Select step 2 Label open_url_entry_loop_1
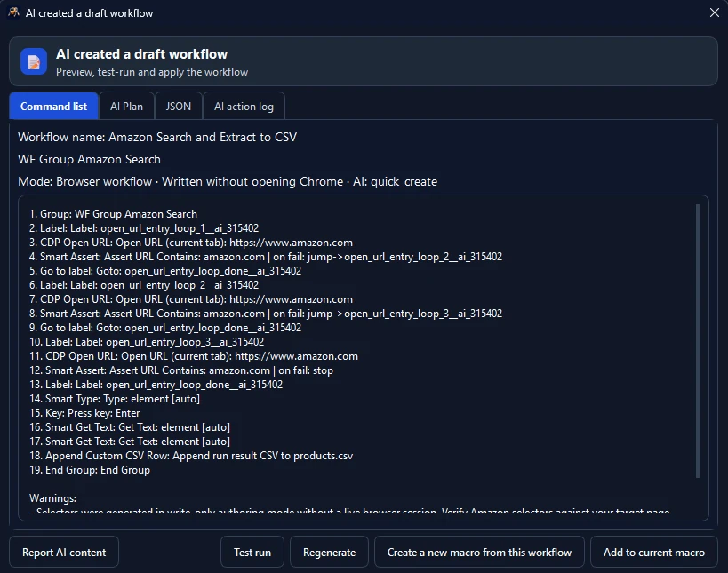The image size is (728, 573). [x=144, y=228]
